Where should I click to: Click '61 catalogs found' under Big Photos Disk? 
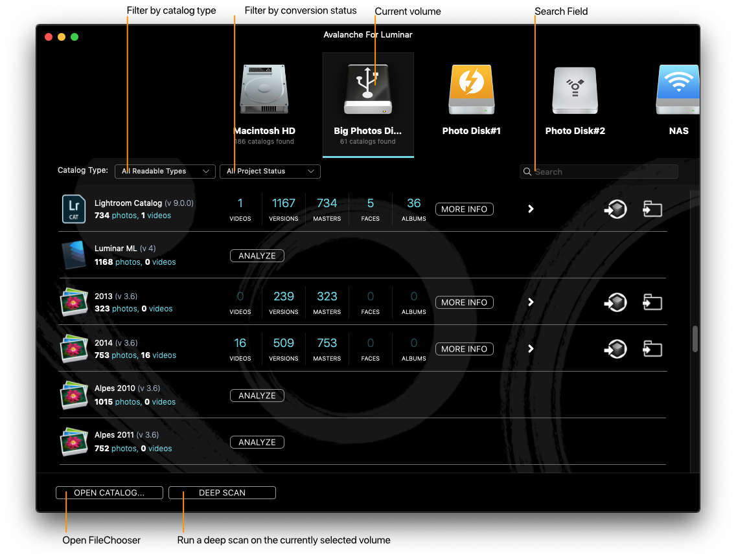click(367, 142)
